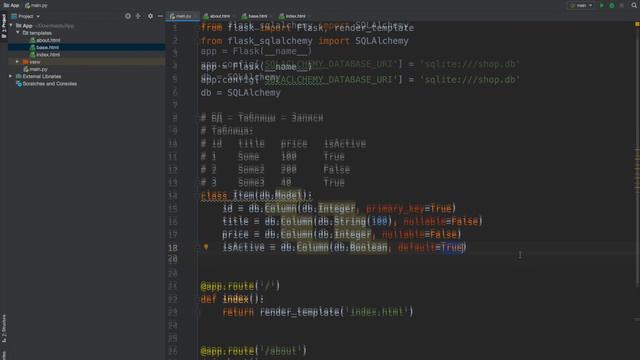Click the "return render_template('index.html')" line
This screenshot has width=640, height=360.
click(318, 312)
